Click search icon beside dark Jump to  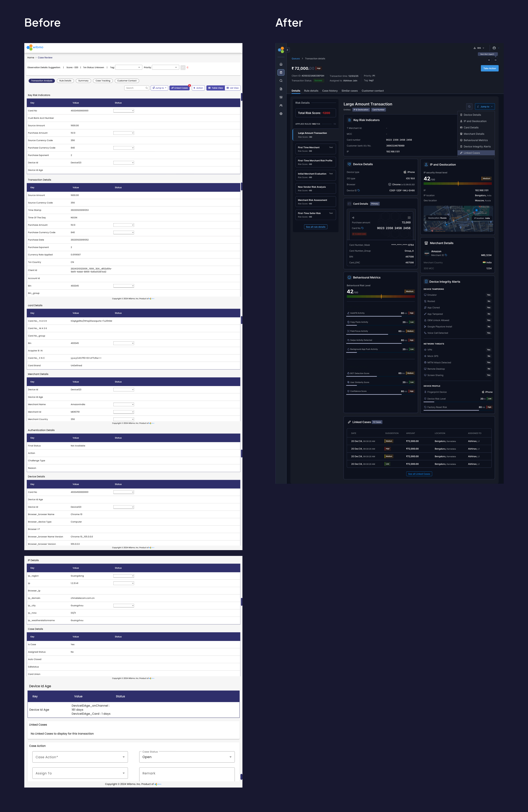[x=469, y=106]
